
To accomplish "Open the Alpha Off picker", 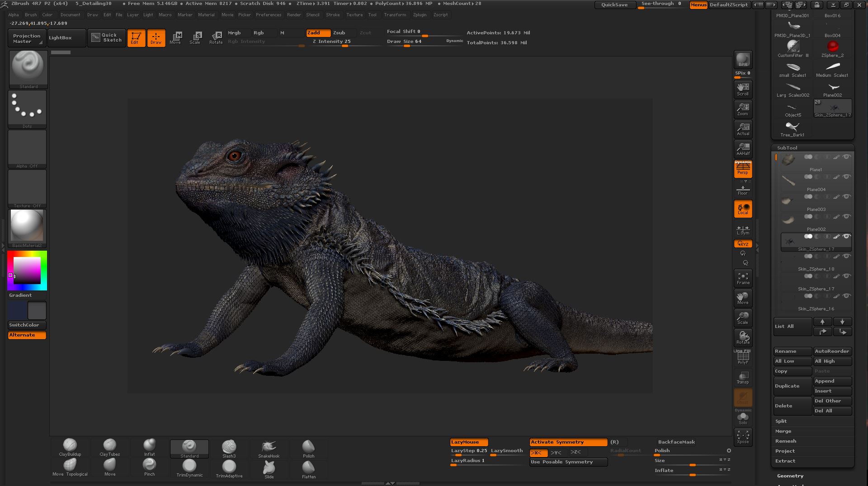I will click(x=27, y=149).
